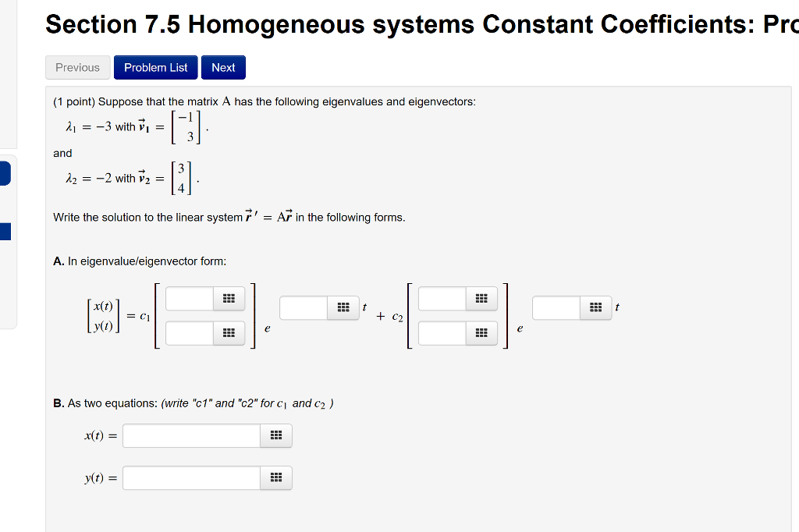
Task: Click the upper blue tab in the left sidebar
Action: (x=3, y=173)
